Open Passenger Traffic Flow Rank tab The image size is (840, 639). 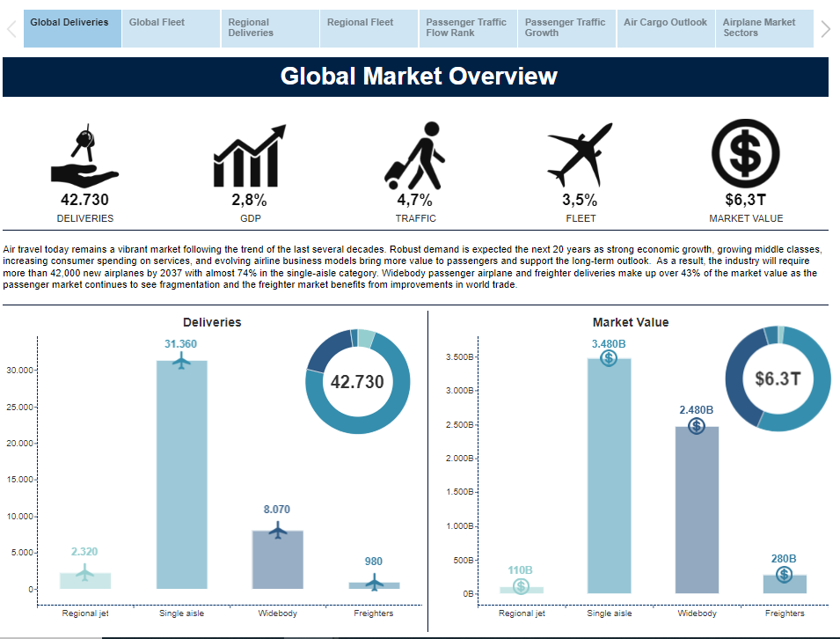pyautogui.click(x=468, y=28)
